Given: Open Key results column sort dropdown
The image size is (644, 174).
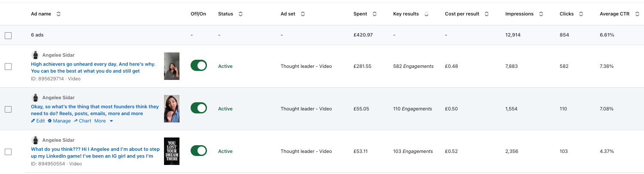Looking at the screenshot, I should click(x=426, y=14).
